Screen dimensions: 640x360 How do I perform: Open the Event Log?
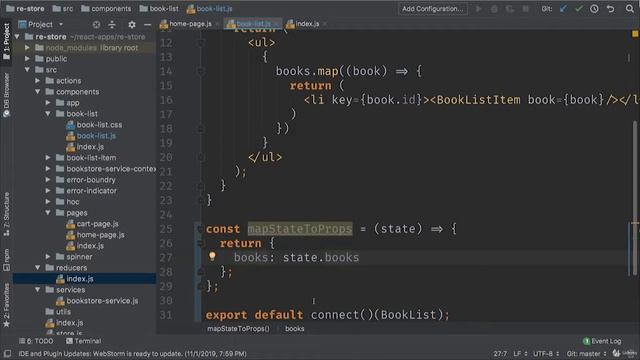tap(602, 341)
